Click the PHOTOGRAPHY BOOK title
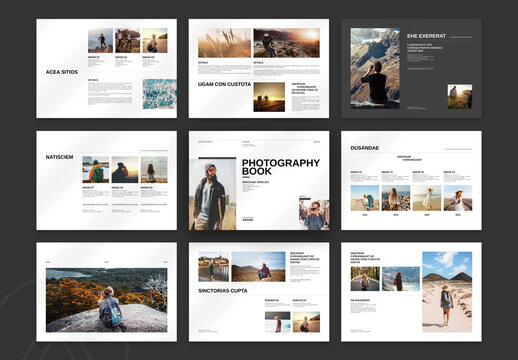This screenshot has width=518, height=360. [281, 167]
